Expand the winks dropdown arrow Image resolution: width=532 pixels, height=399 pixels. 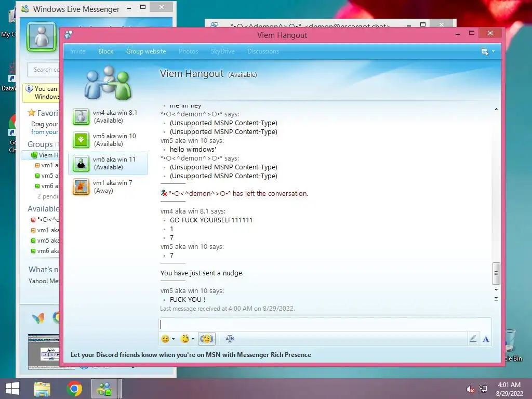193,339
